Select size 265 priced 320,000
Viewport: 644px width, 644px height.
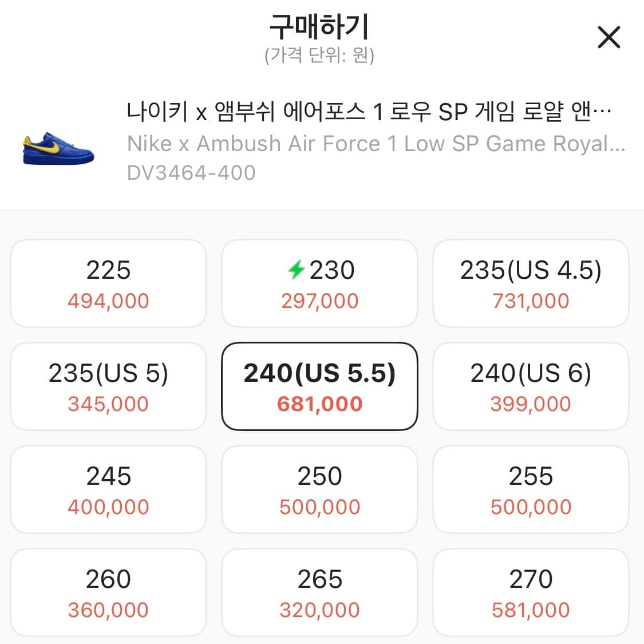click(x=319, y=592)
